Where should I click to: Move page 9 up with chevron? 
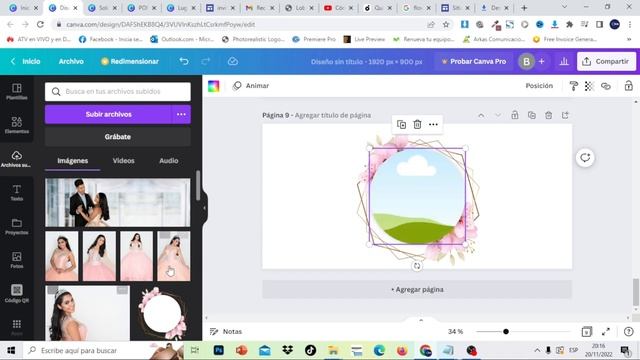point(481,116)
